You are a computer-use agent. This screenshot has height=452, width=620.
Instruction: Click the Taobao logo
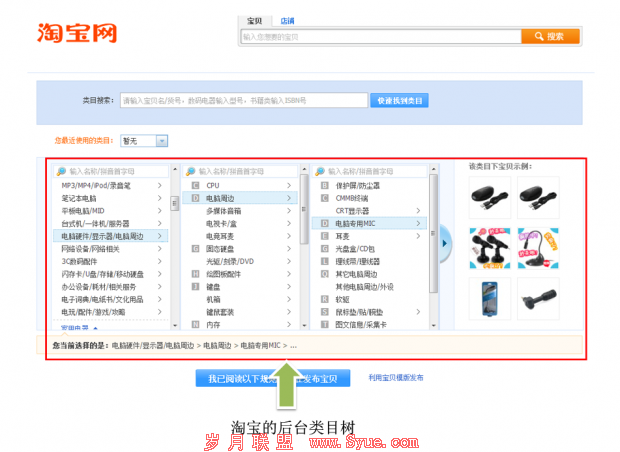point(77,33)
